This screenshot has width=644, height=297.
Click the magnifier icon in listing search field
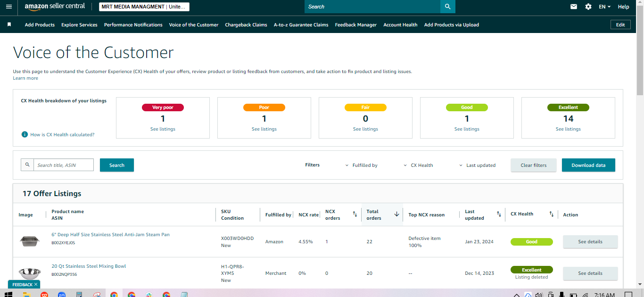pyautogui.click(x=27, y=165)
